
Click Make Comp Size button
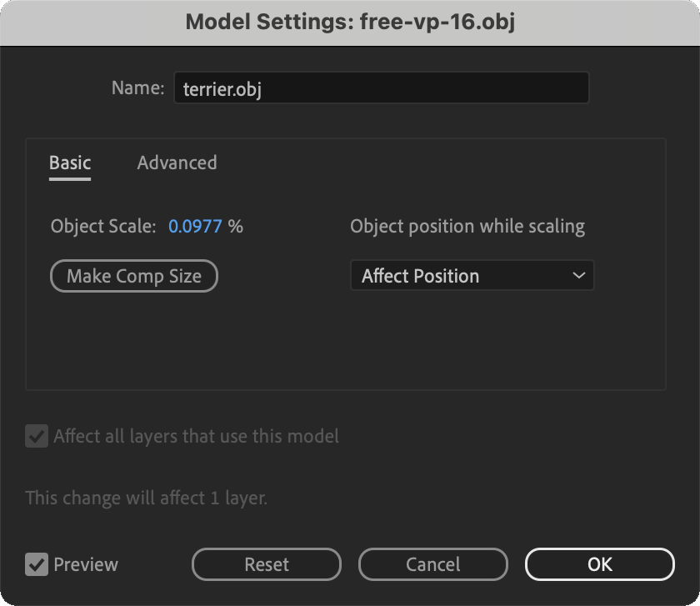pos(134,276)
